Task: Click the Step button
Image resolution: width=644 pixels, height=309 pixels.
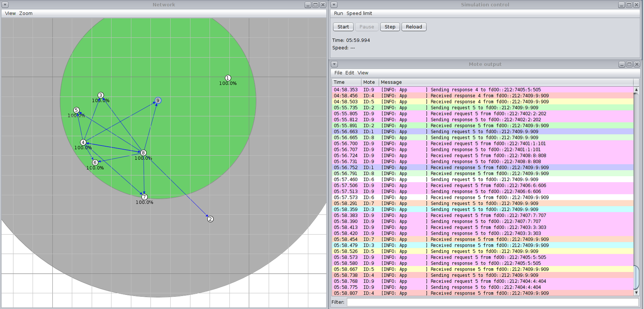Action: pos(390,27)
